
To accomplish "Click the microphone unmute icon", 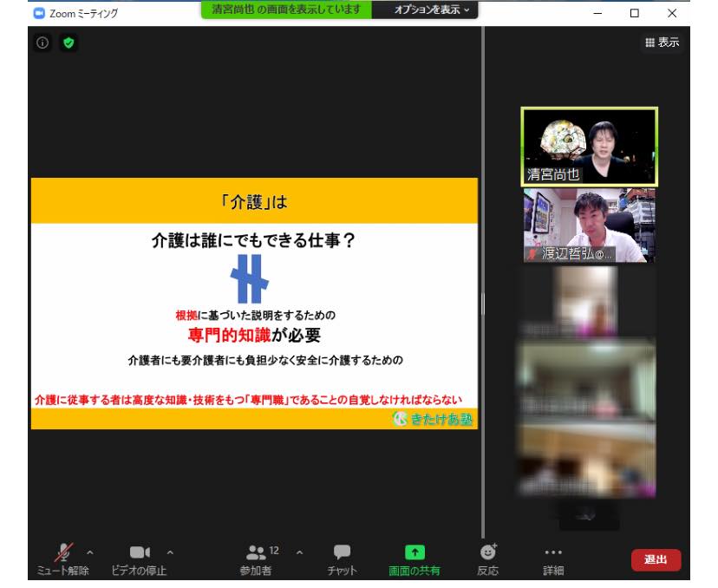I will [63, 550].
